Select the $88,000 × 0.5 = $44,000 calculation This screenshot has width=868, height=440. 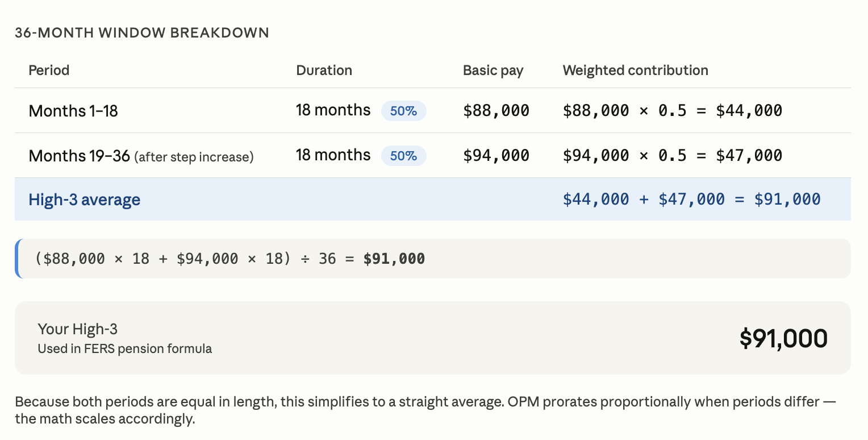pos(672,111)
